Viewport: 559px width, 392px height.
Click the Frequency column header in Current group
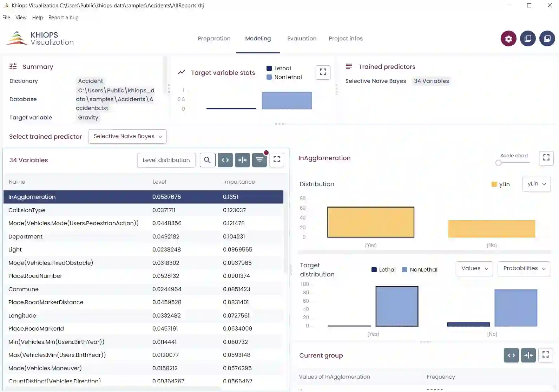[x=441, y=377]
